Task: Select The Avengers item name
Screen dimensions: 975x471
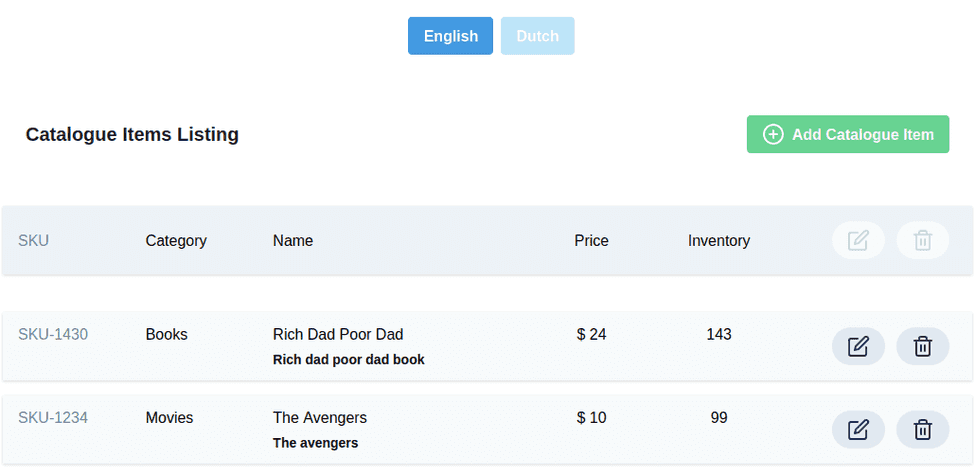Action: point(320,417)
